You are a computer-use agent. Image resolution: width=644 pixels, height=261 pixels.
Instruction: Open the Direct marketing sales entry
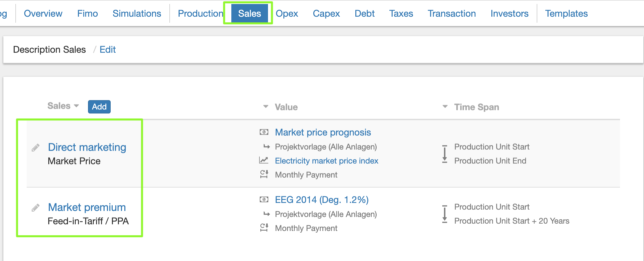pyautogui.click(x=87, y=147)
